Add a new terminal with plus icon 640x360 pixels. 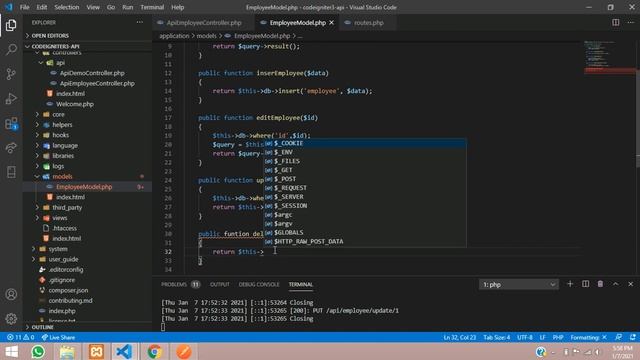(570, 284)
